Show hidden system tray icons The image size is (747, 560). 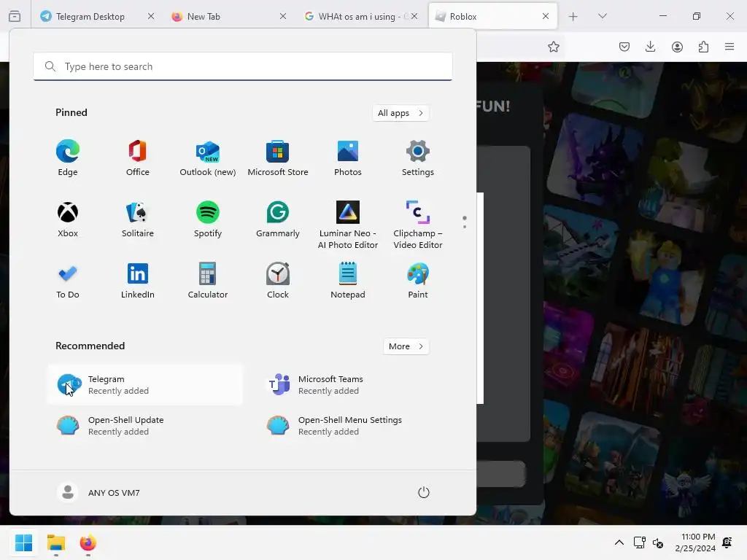(x=619, y=542)
